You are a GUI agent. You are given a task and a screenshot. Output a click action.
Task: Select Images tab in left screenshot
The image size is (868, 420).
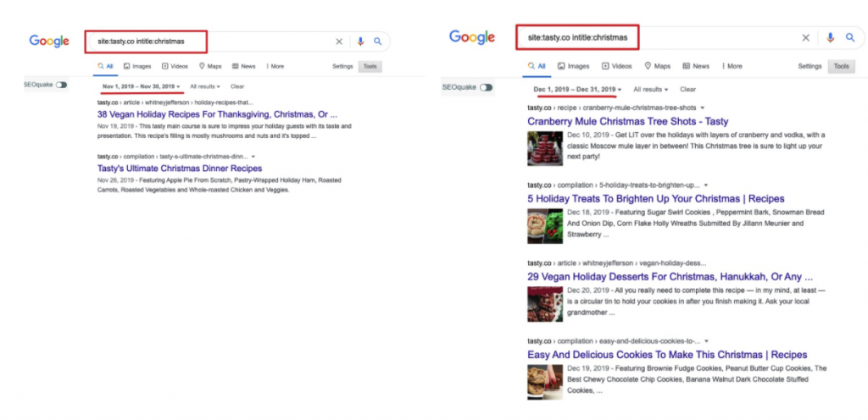(x=137, y=66)
